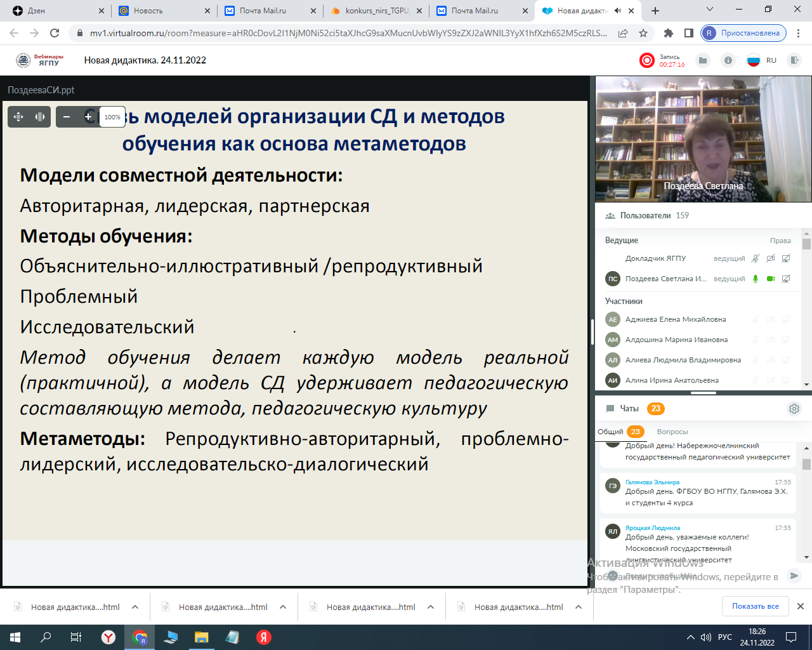
Task: Open Chrome three-dot menu
Action: coord(800,33)
